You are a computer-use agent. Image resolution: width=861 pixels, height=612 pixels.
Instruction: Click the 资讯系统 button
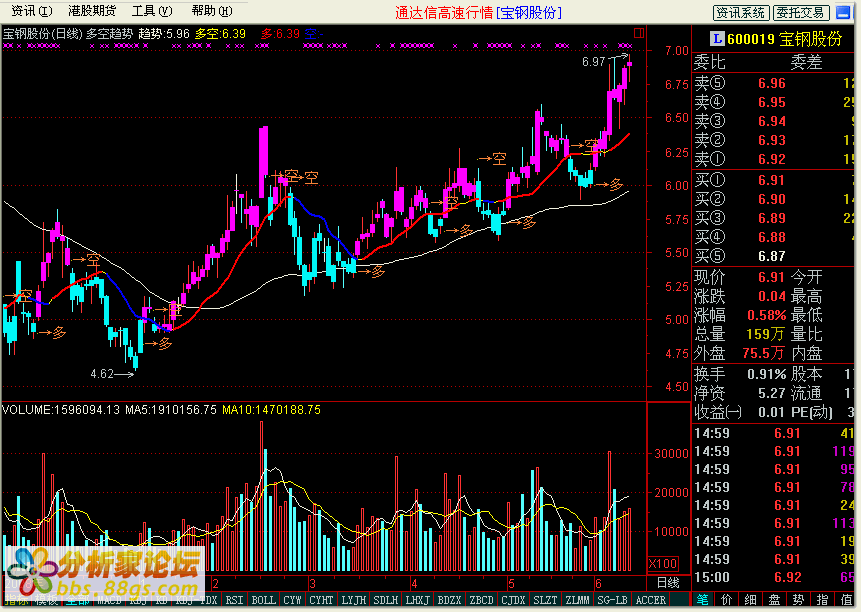pyautogui.click(x=741, y=13)
